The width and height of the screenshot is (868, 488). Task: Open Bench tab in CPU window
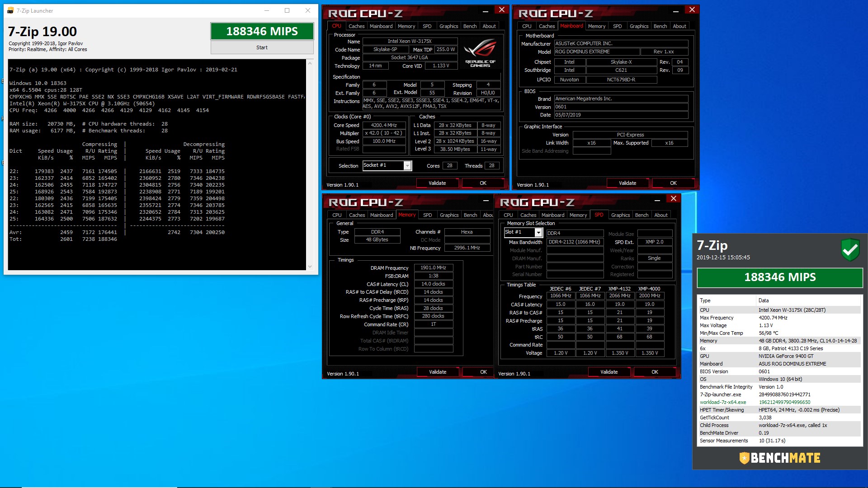(x=470, y=26)
